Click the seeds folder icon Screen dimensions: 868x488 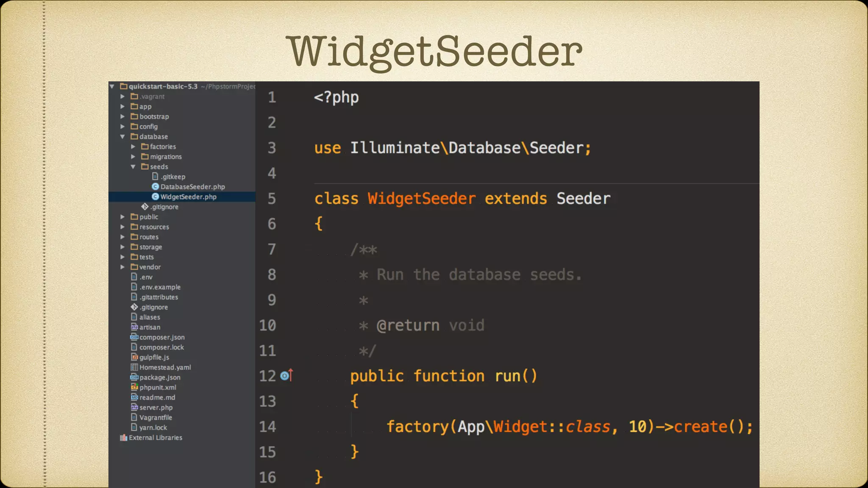[145, 166]
